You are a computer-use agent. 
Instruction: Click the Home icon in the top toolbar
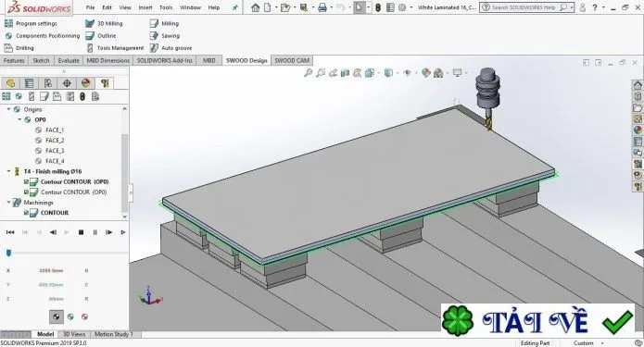256,7
